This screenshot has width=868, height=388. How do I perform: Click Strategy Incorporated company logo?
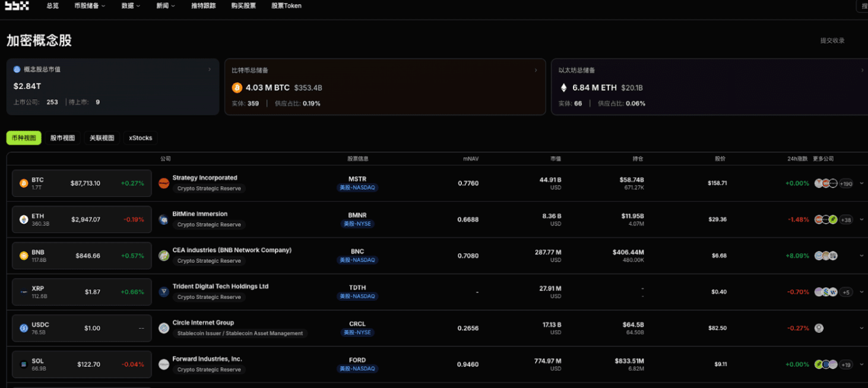164,183
